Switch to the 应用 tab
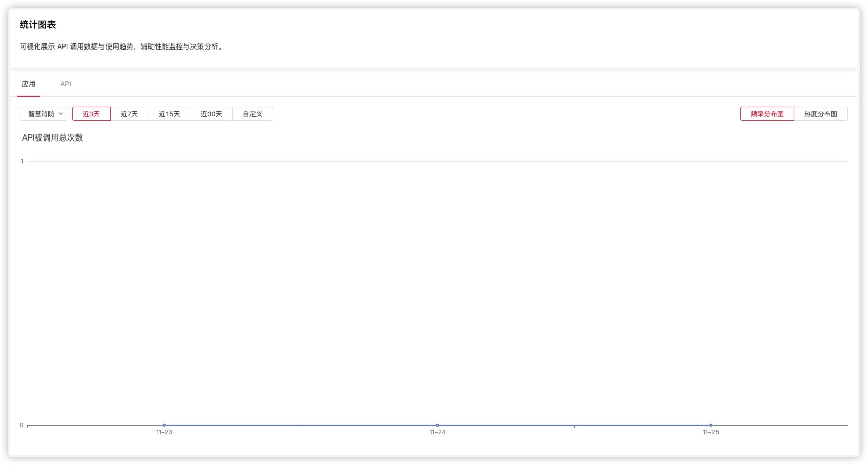The image size is (868, 465). click(x=29, y=84)
